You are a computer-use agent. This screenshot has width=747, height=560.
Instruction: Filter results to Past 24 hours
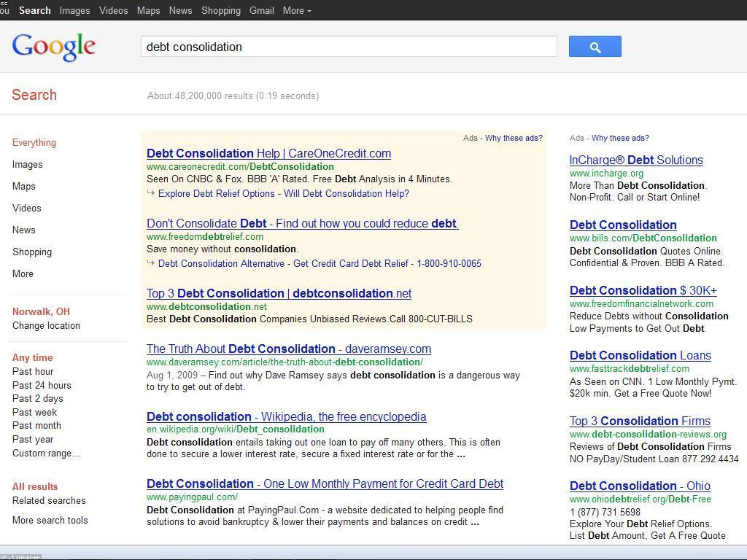click(42, 386)
